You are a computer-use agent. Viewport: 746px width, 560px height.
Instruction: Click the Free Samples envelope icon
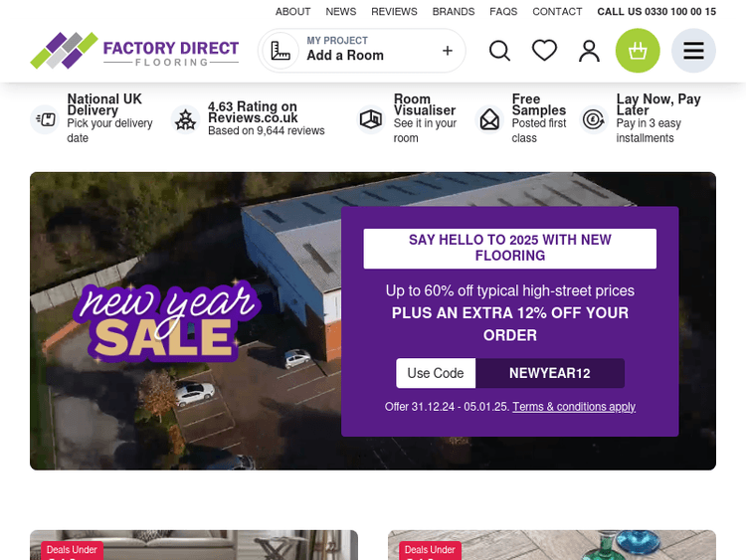tap(489, 119)
